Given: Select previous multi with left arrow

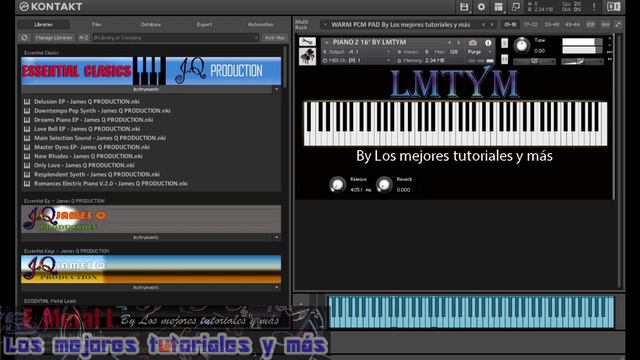Looking at the screenshot, I should [x=483, y=24].
